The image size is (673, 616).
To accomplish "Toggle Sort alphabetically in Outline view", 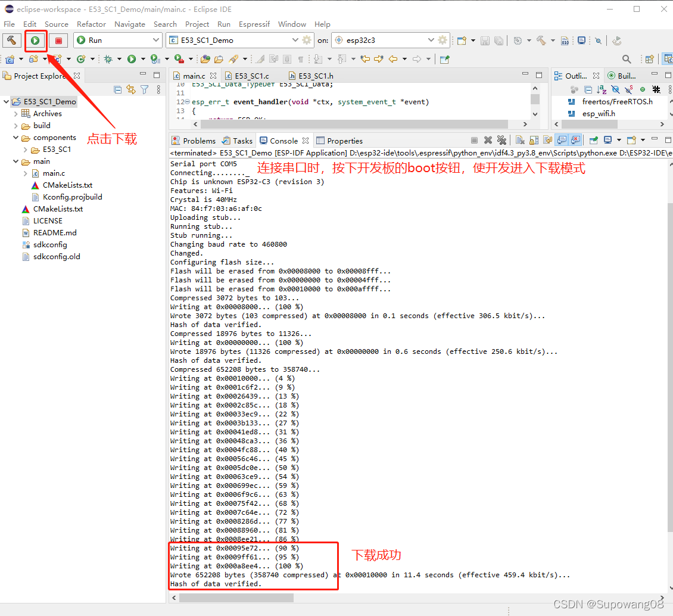I will 602,90.
